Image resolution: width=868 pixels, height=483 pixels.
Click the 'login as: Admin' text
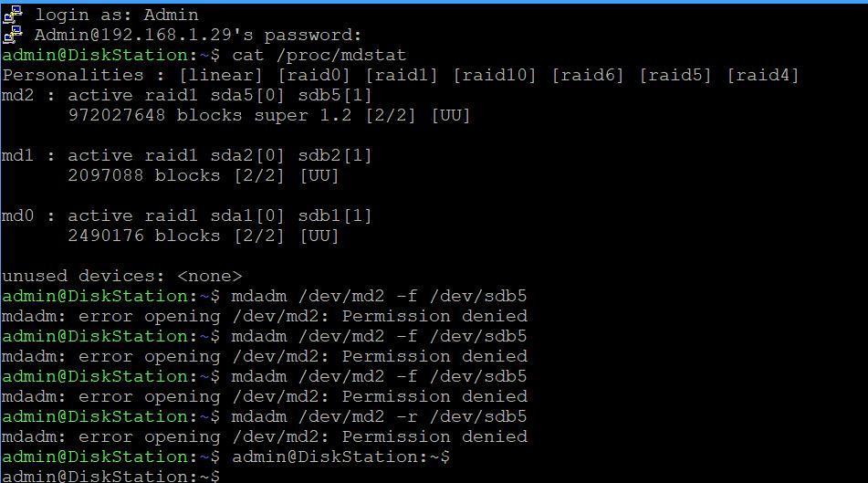click(x=116, y=15)
